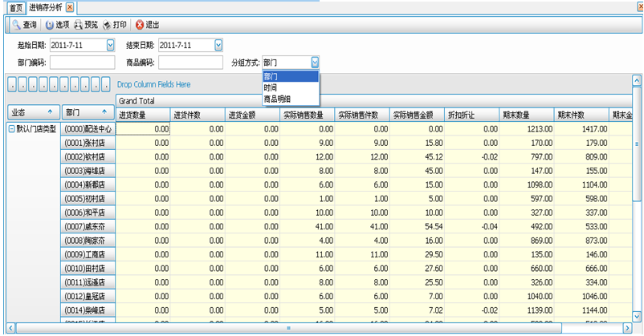Select the (0007)威东齐 row
Image resolution: width=644 pixels, height=336 pixels.
88,227
